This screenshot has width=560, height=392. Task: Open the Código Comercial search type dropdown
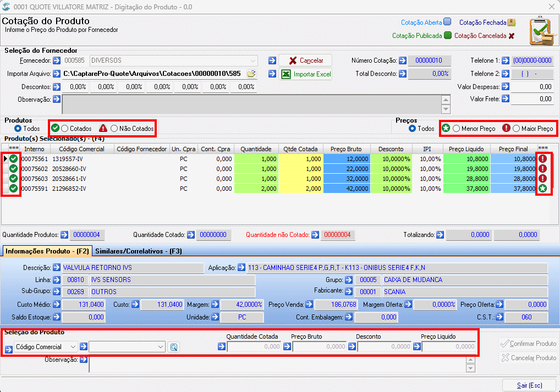pyautogui.click(x=73, y=347)
